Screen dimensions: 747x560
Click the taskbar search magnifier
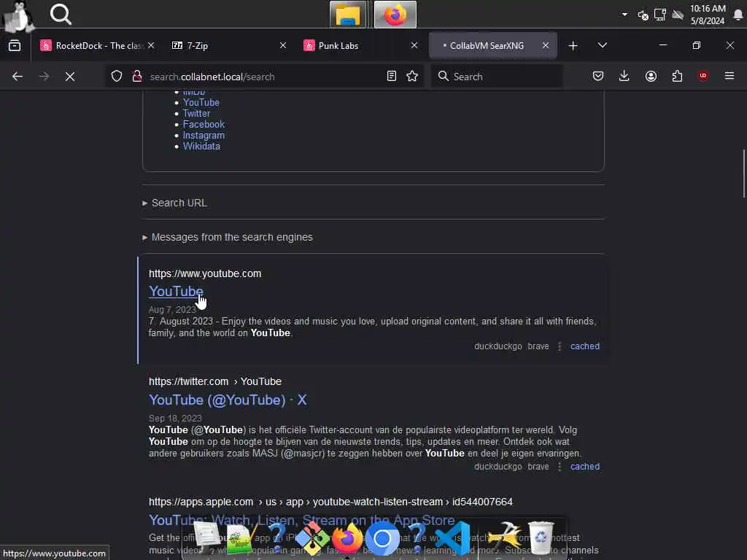(x=61, y=15)
